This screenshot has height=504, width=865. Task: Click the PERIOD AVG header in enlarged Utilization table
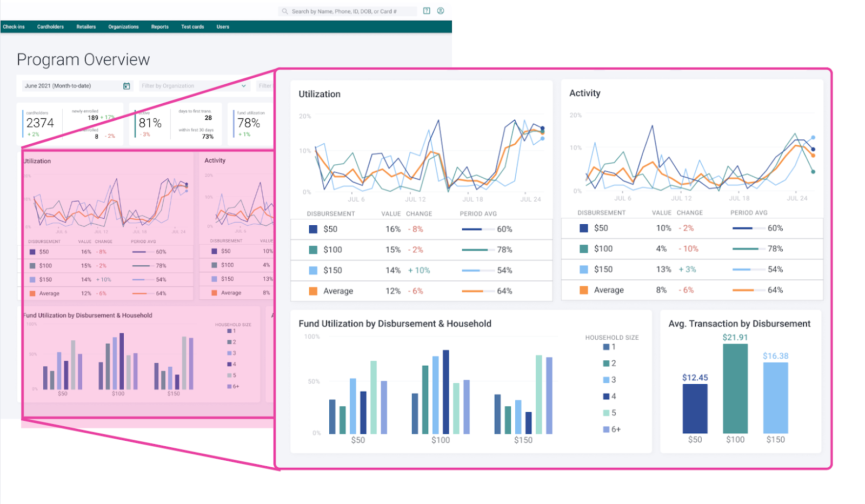coord(478,214)
